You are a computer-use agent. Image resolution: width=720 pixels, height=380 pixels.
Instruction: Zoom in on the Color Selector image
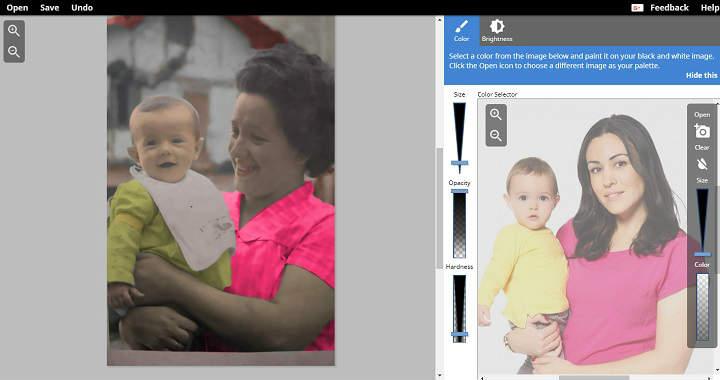[x=496, y=114]
